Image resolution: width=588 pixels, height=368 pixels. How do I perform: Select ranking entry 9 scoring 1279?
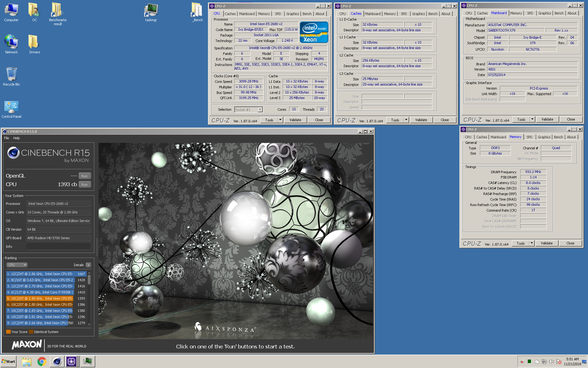coord(46,323)
